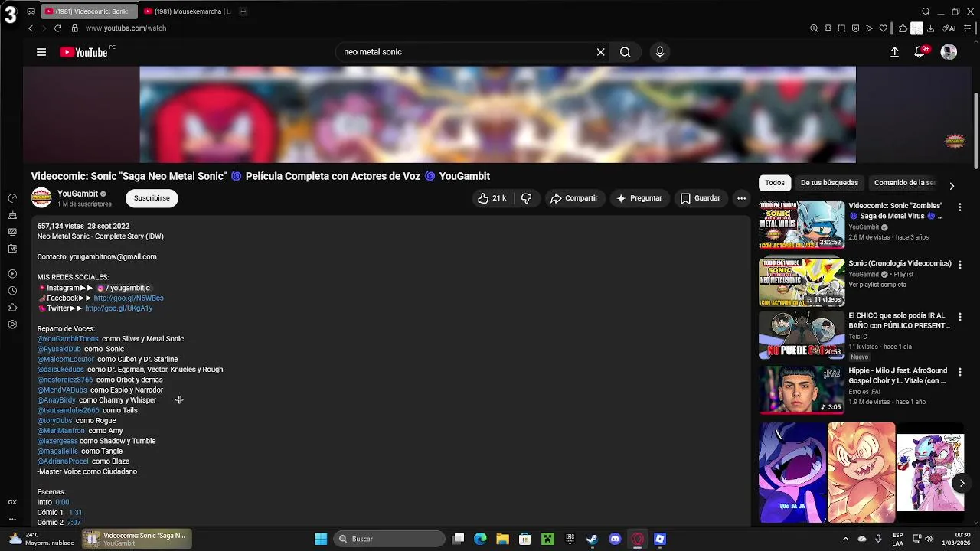The image size is (980, 551).
Task: Save the video with Guardar
Action: coord(701,198)
